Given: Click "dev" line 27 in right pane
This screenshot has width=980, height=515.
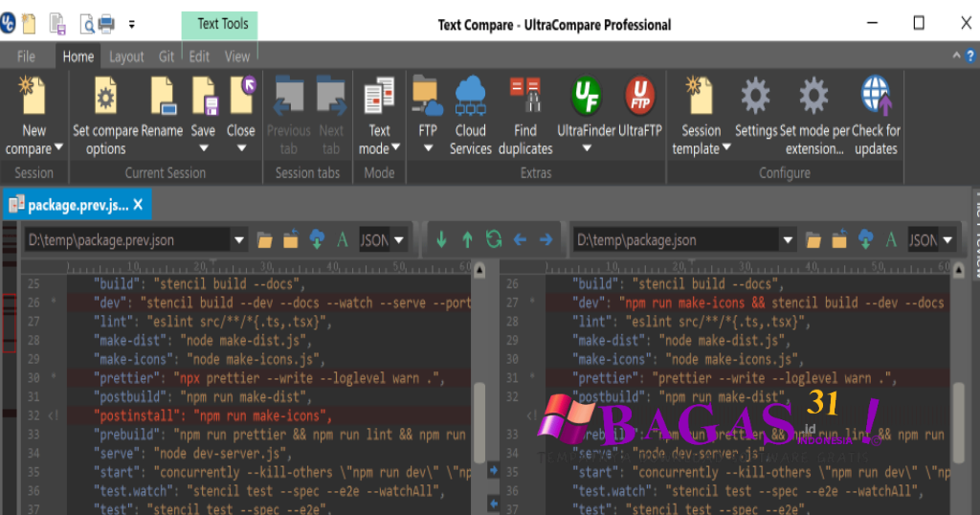Looking at the screenshot, I should [758, 303].
